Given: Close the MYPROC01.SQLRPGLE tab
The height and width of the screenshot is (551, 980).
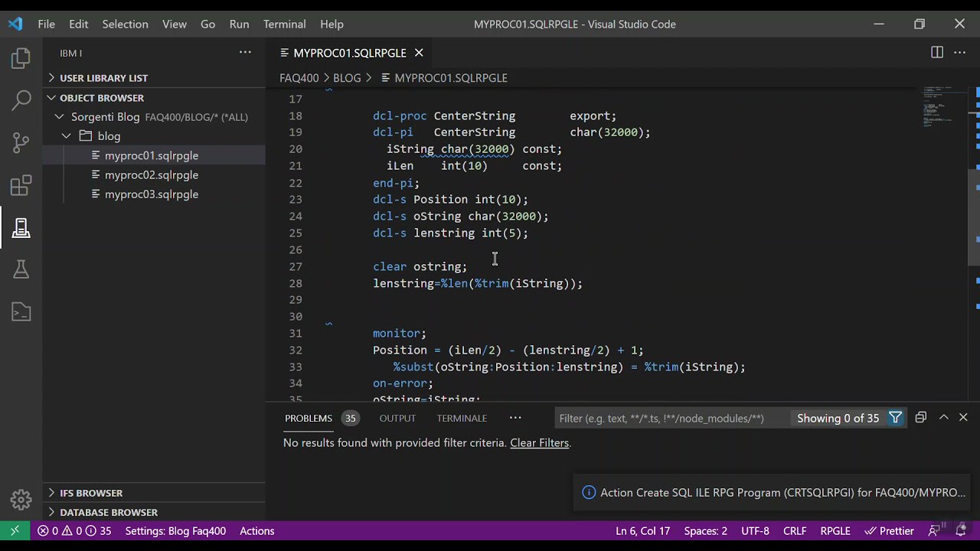Looking at the screenshot, I should pyautogui.click(x=419, y=53).
